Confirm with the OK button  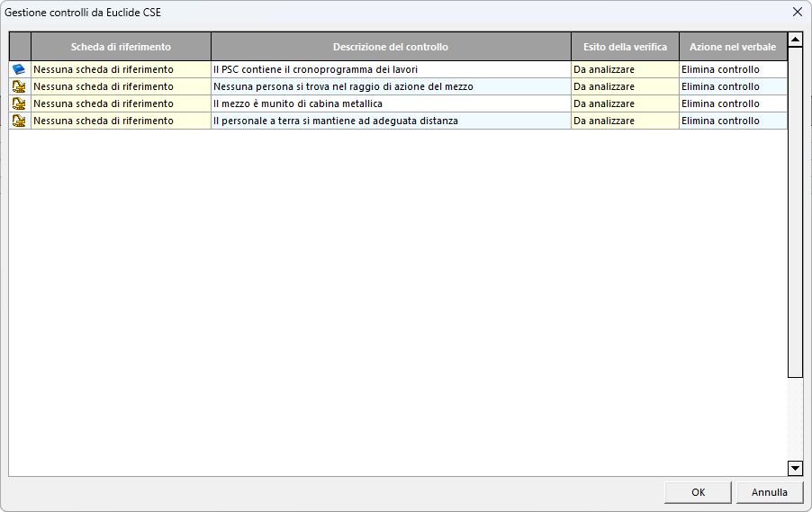click(698, 492)
